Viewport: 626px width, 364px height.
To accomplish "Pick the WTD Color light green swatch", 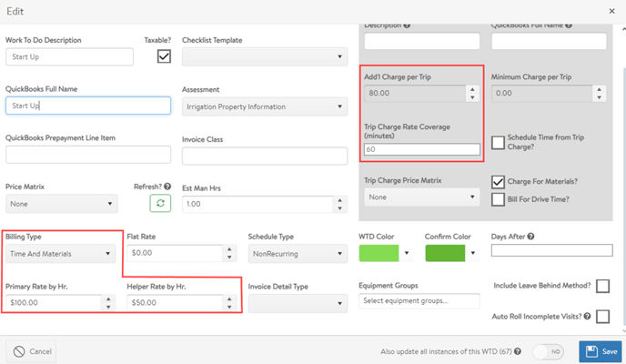I will pos(379,253).
